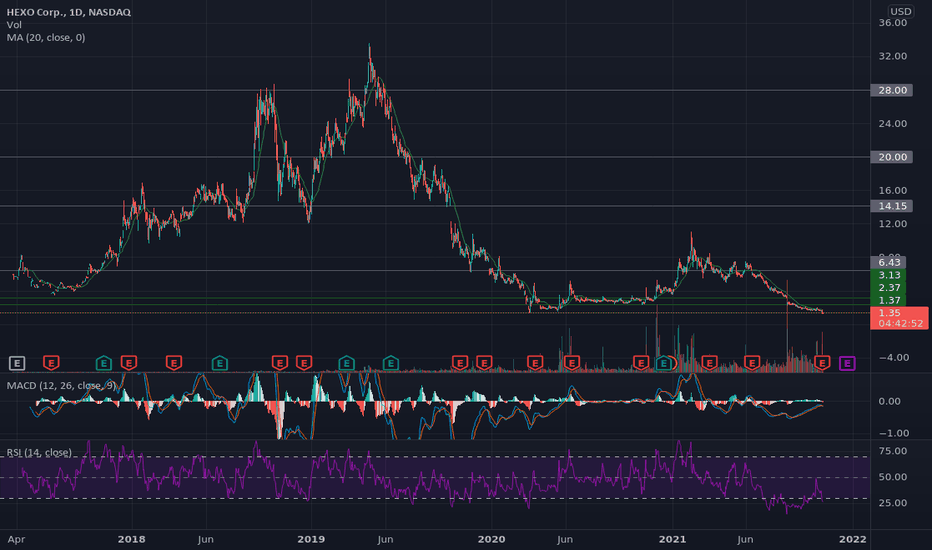Click the 2019 label on time axis
Screen dimensions: 932x550
click(x=311, y=539)
